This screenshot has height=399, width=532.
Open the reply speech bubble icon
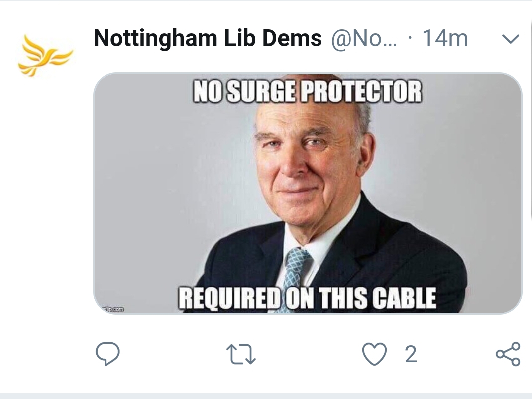(107, 354)
